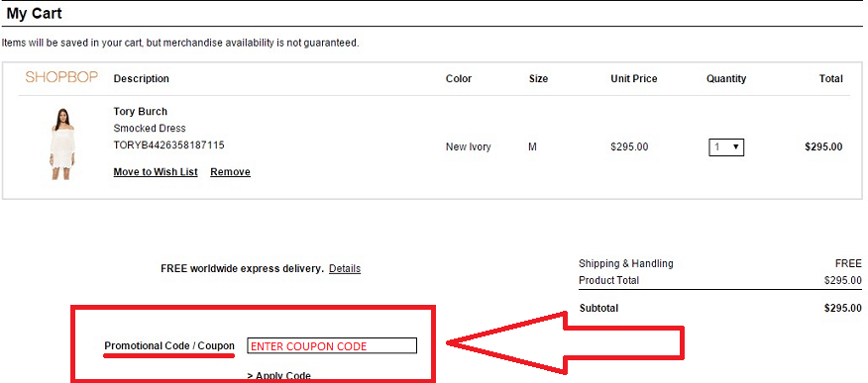This screenshot has width=868, height=383.
Task: Click the Quantity column header
Action: click(x=726, y=78)
